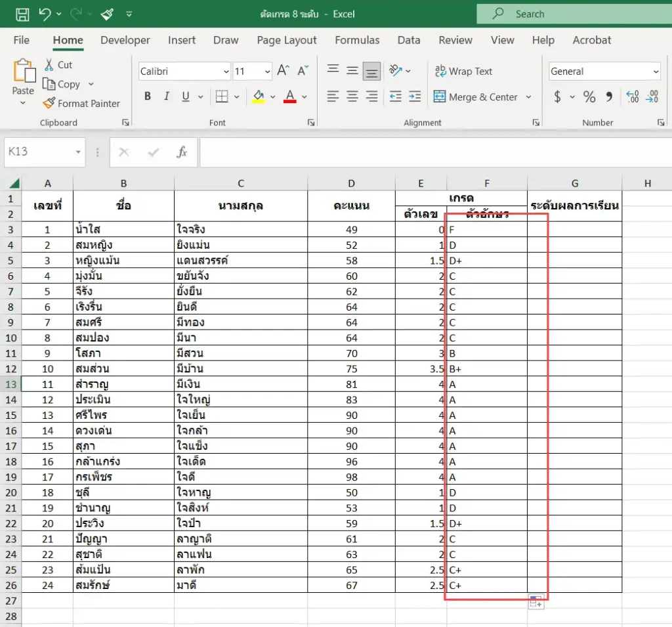Expand Paste options arrow
The height and width of the screenshot is (627, 672).
tap(23, 103)
